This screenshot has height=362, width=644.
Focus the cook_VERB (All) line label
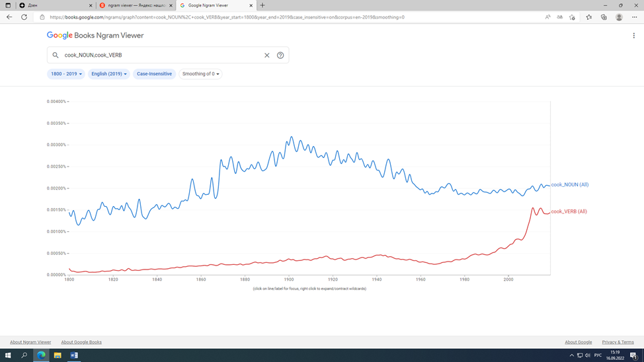pos(569,211)
